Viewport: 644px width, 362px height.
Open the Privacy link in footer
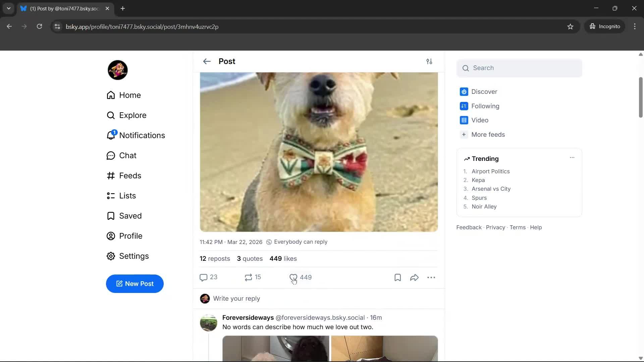(x=495, y=227)
